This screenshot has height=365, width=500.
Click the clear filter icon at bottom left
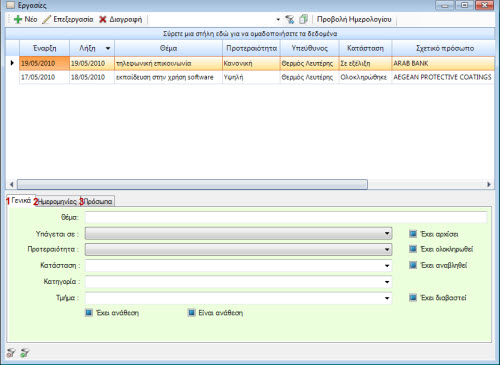(11, 353)
